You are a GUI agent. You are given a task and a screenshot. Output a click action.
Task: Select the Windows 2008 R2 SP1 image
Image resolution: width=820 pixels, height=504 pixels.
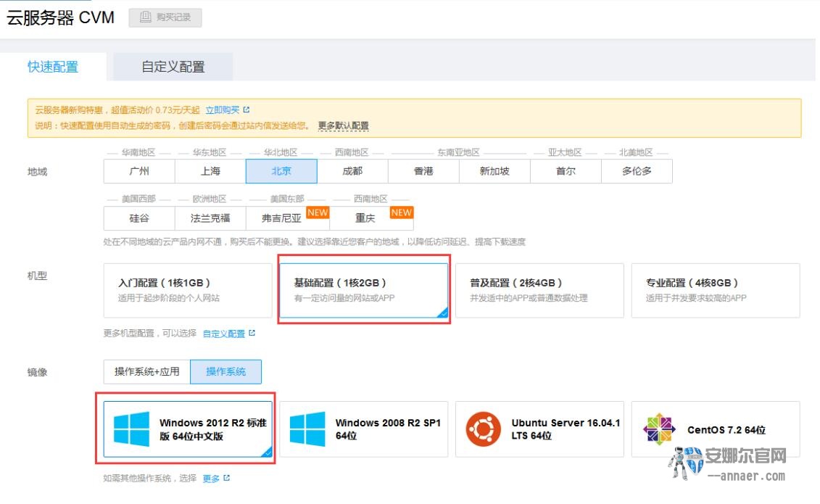click(x=364, y=429)
